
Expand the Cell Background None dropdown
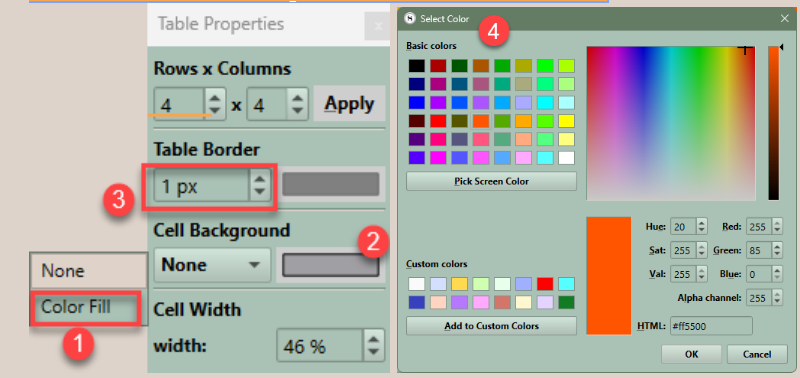[212, 265]
